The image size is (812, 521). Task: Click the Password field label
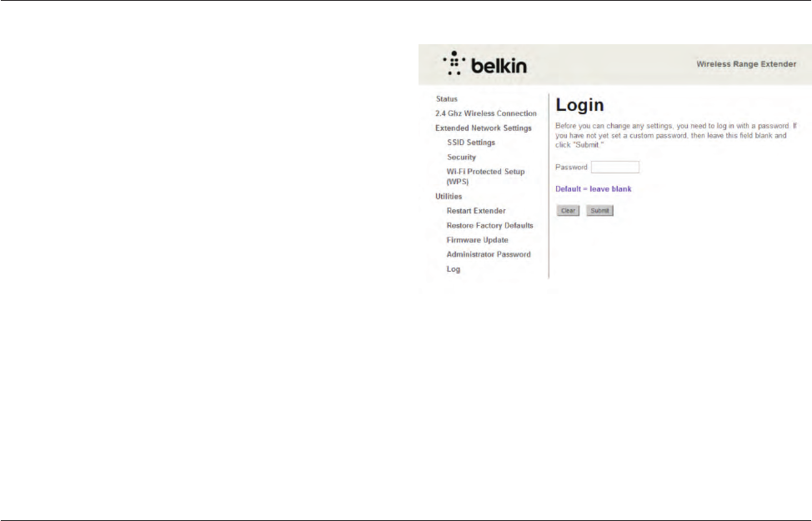click(x=571, y=167)
